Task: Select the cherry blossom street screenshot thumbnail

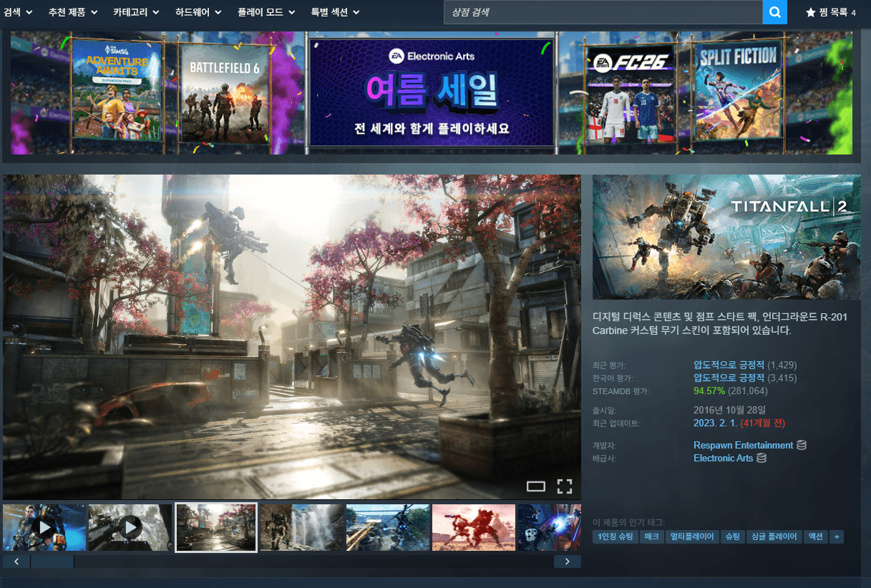Action: pyautogui.click(x=216, y=528)
